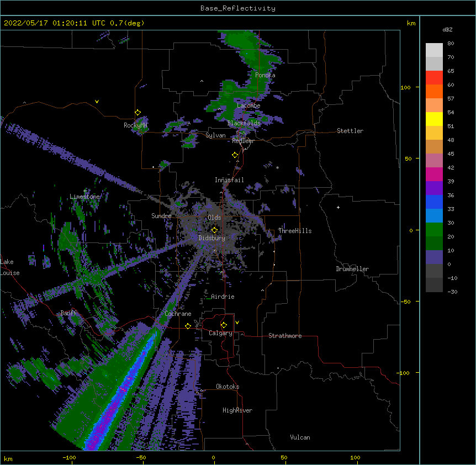Click the Banff label

pos(68,313)
